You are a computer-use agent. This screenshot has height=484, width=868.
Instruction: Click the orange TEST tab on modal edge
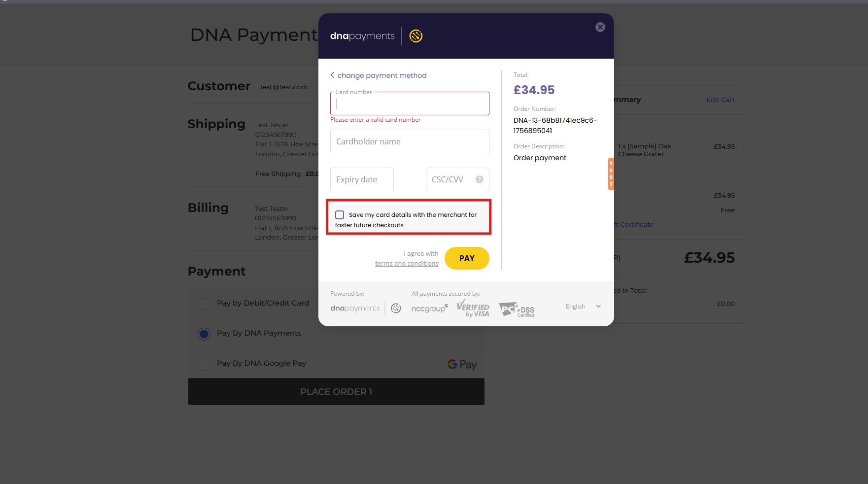[x=611, y=173]
